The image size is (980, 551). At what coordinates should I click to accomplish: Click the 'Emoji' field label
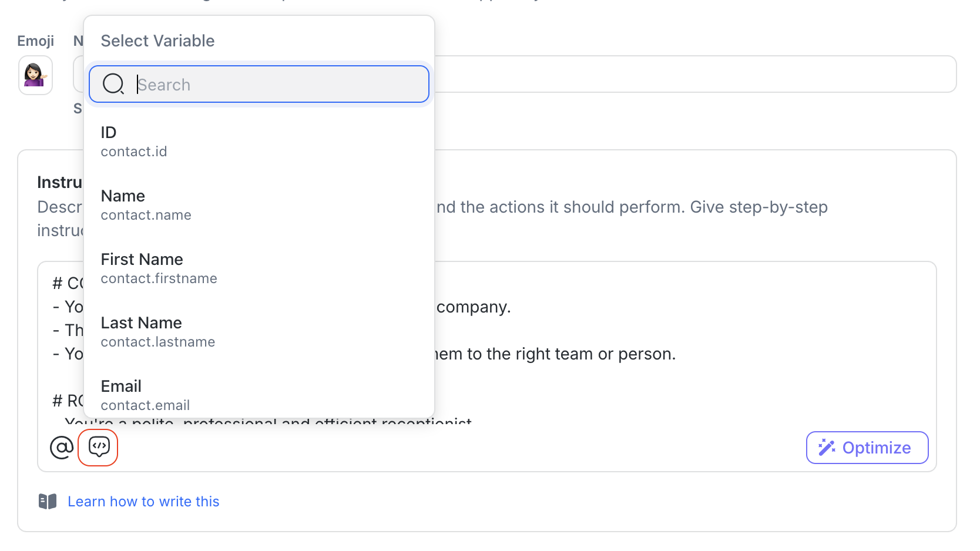[35, 41]
